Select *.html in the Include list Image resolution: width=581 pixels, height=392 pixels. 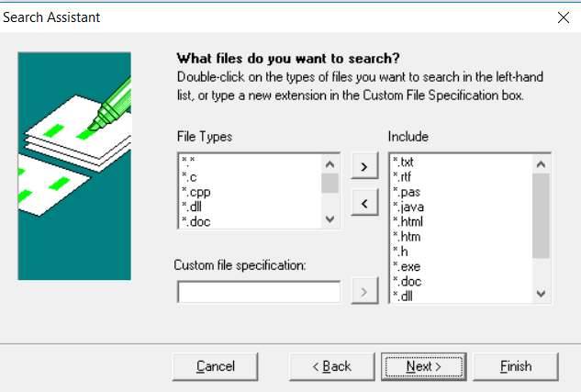(408, 221)
